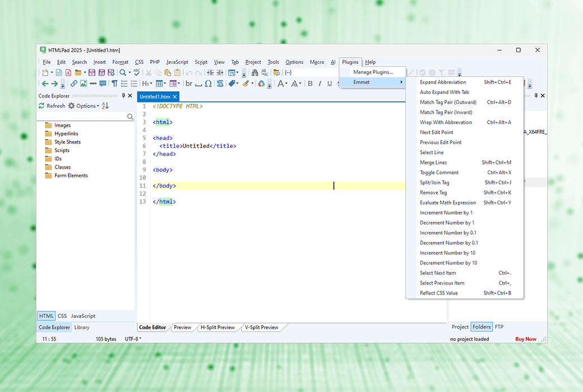Viewport: 583px width, 392px height.
Task: Click the spell check icon
Action: point(136,73)
